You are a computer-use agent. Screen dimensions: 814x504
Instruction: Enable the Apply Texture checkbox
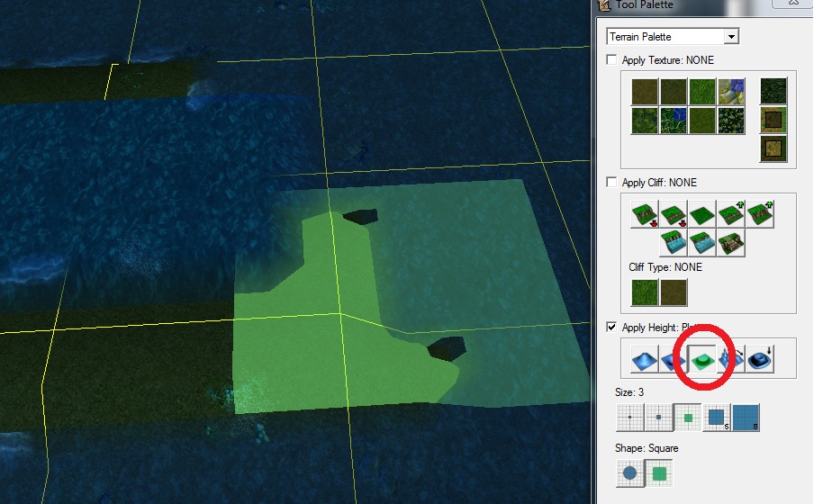click(612, 59)
